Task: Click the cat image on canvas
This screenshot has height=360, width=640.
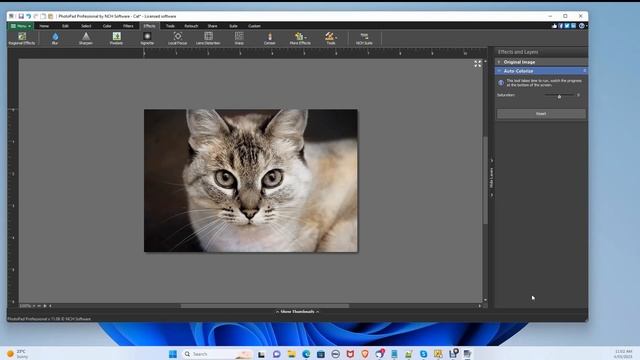Action: (x=251, y=180)
